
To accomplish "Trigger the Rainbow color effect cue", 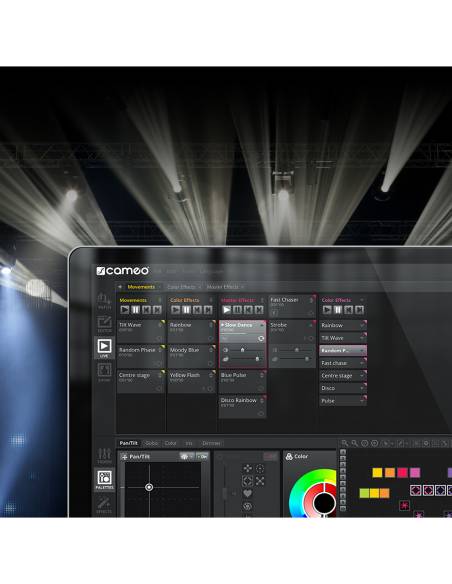I will tap(192, 331).
